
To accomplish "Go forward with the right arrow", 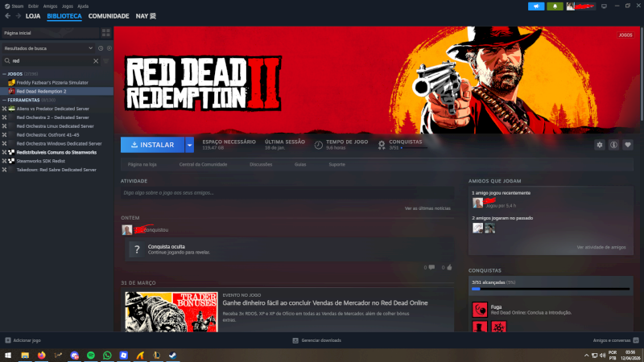I will [18, 16].
